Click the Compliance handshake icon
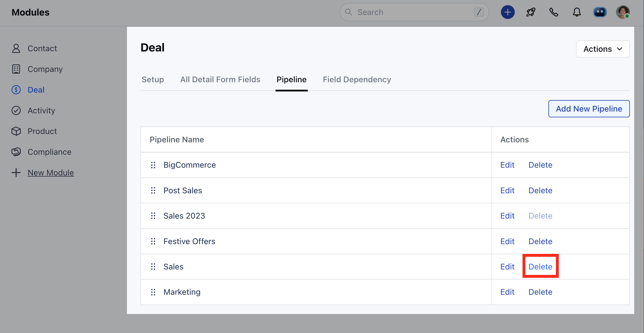The image size is (644, 333). 16,152
